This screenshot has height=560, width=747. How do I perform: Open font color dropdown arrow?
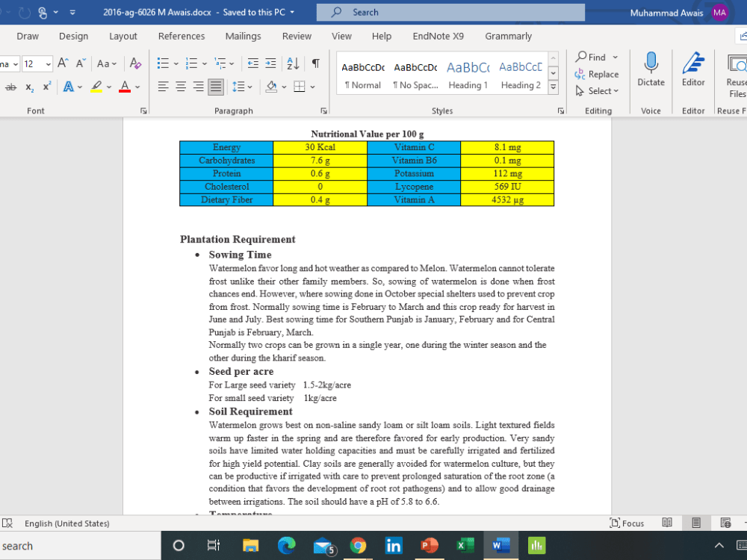pos(137,87)
